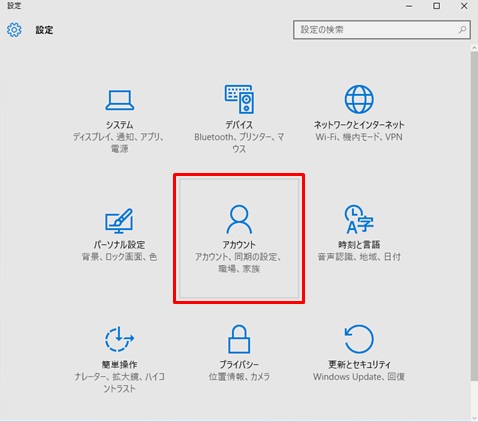Screen dimensions: 478x422
Task: Click the Windows Update、回復 description
Action: 359,377
